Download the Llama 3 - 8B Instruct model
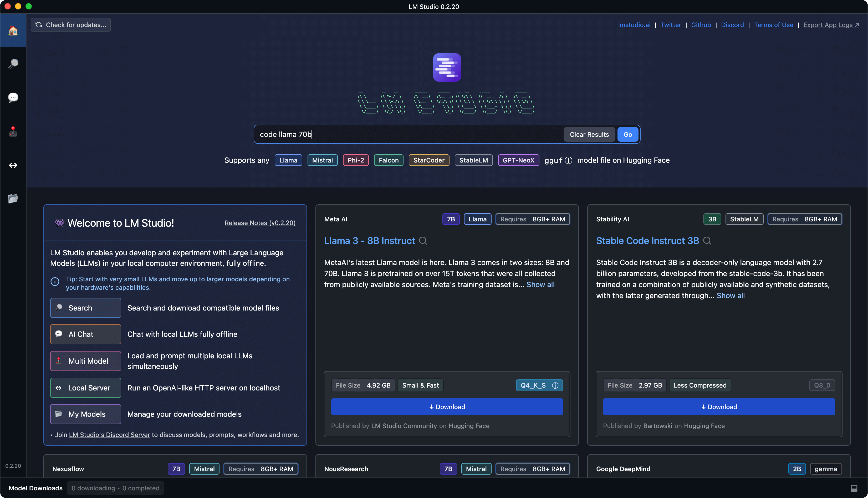This screenshot has width=868, height=498. point(447,407)
